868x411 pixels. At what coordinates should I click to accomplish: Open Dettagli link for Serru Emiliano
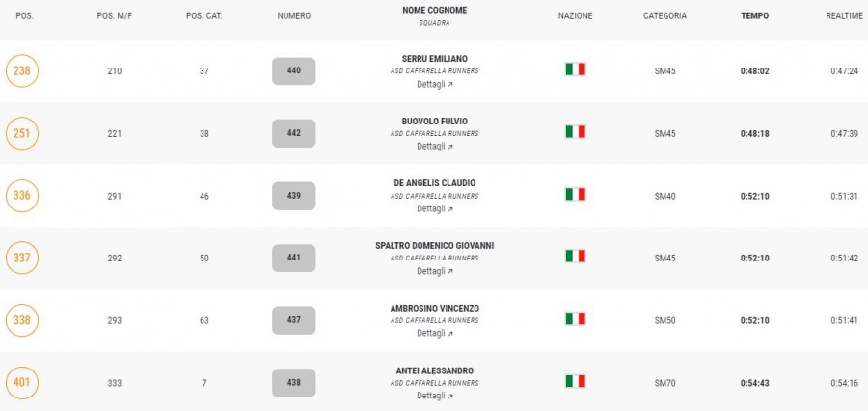pyautogui.click(x=435, y=84)
